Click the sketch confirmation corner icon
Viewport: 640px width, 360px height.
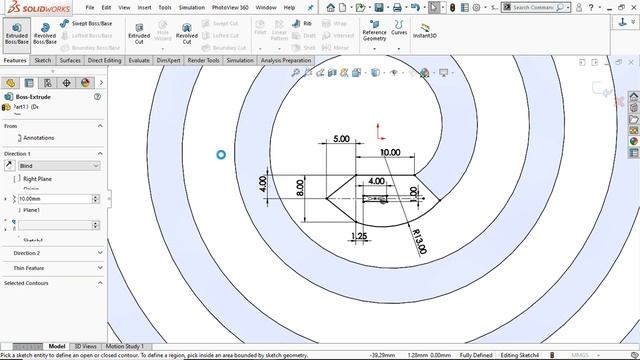602,89
